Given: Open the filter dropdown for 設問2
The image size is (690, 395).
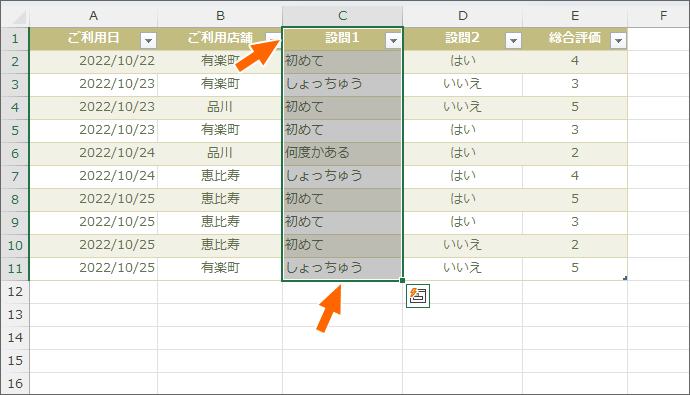Looking at the screenshot, I should (x=513, y=40).
